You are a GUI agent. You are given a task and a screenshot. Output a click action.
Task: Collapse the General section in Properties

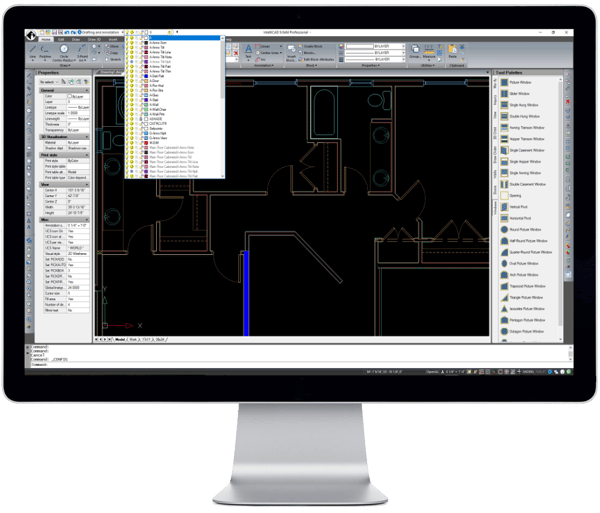coord(87,90)
